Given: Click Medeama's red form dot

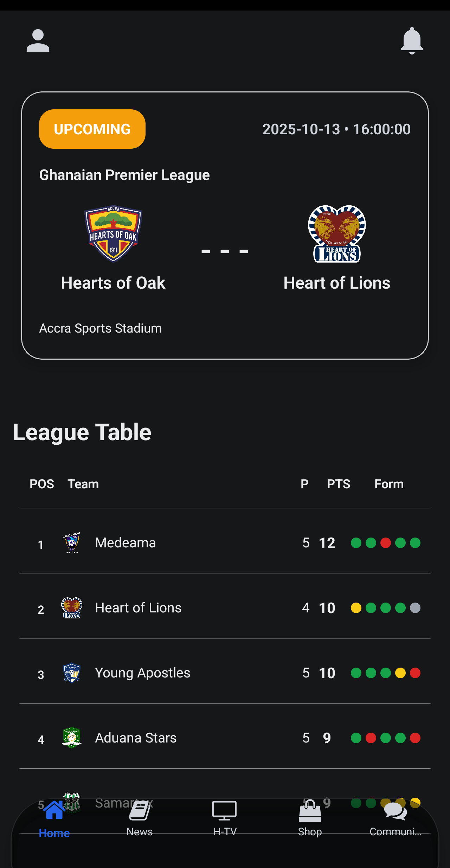Looking at the screenshot, I should point(386,543).
